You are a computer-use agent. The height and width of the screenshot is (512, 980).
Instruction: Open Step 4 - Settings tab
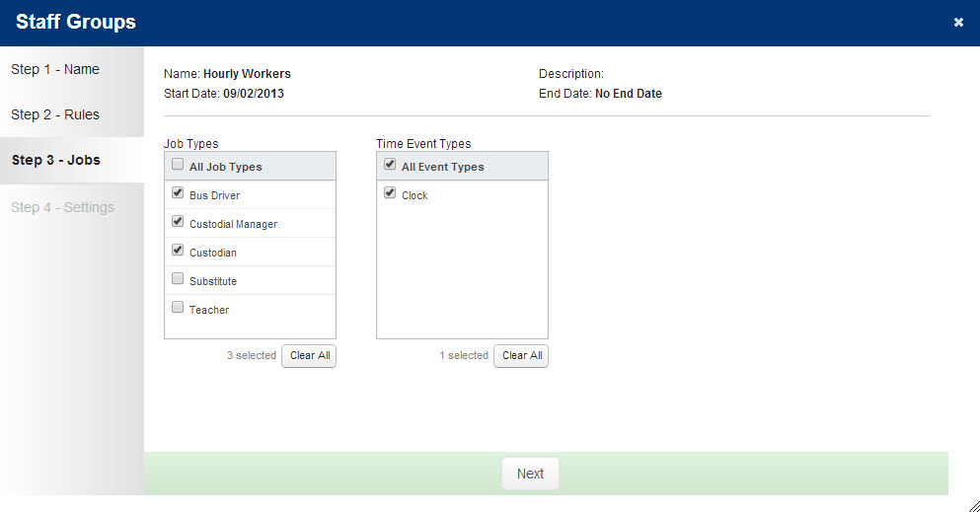coord(62,207)
